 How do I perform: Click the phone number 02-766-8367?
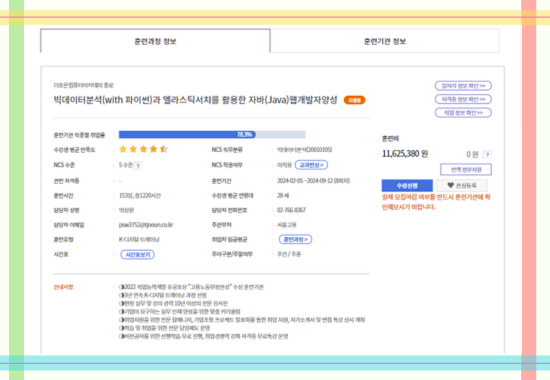pyautogui.click(x=291, y=210)
